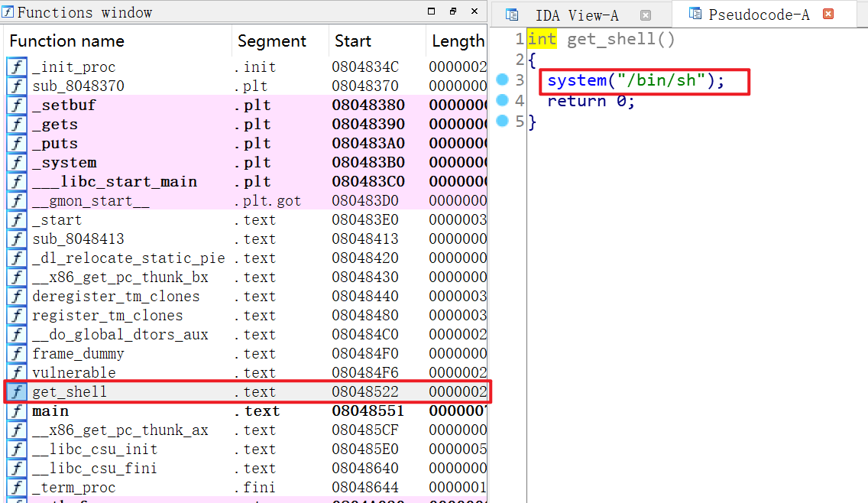Click function icon beside __gmon_start__
Image resolution: width=868 pixels, height=503 pixels.
[17, 200]
